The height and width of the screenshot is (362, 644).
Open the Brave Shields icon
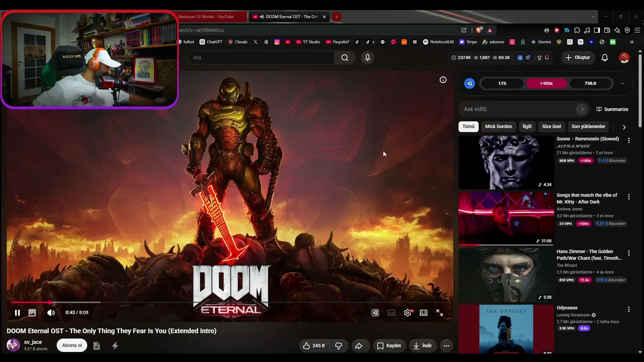(479, 30)
